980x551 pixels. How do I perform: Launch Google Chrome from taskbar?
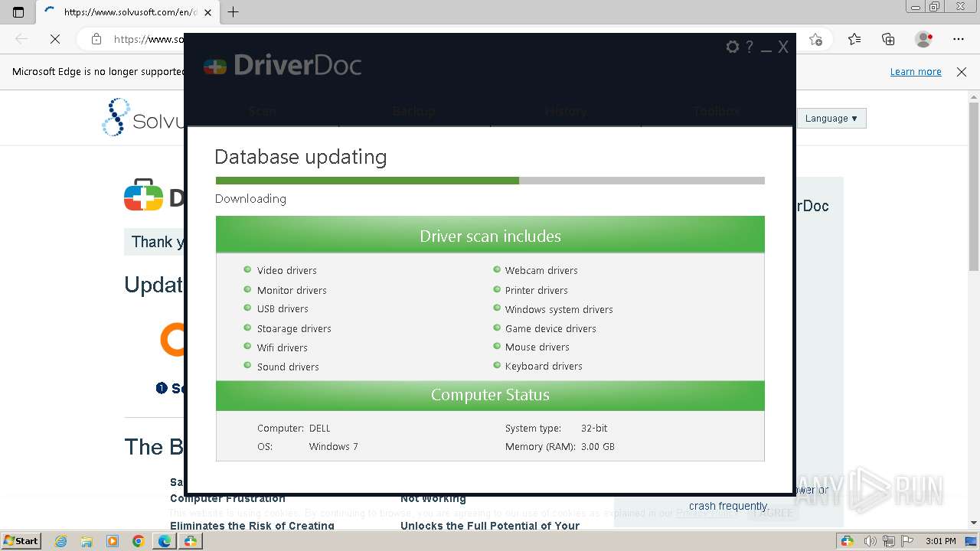(x=139, y=541)
